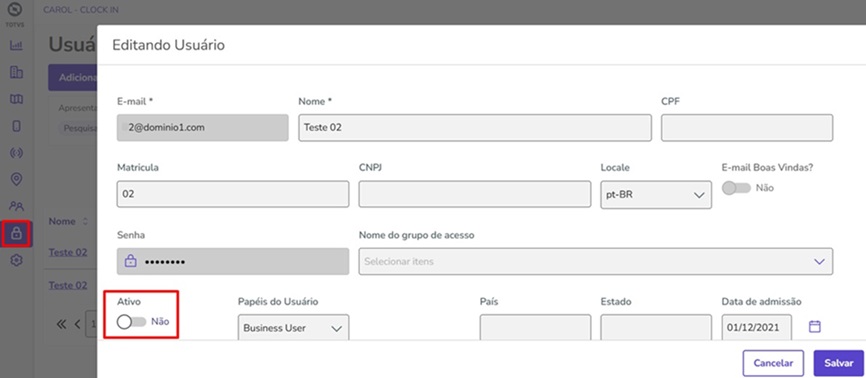Open the location pin sidebar icon

coord(17,179)
